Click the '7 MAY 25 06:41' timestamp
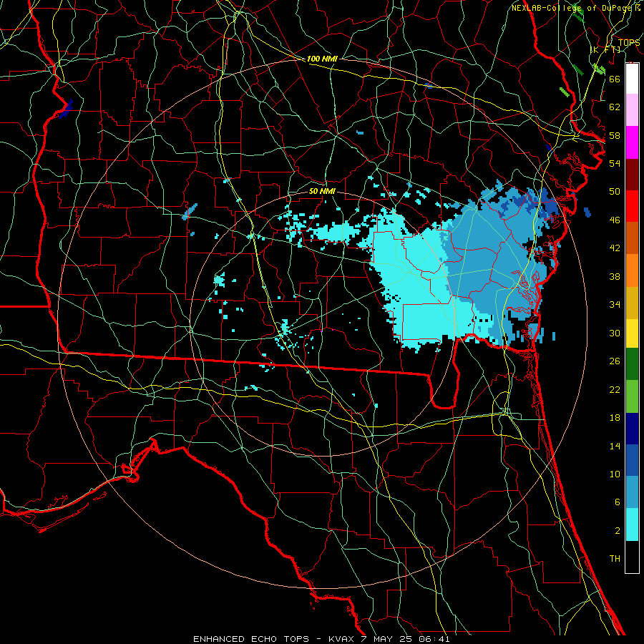 [405, 639]
